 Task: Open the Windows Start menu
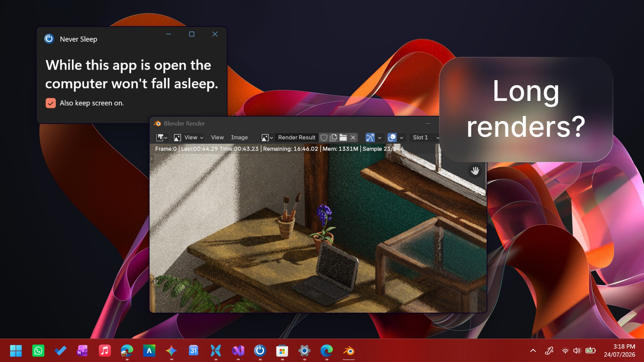click(x=16, y=351)
